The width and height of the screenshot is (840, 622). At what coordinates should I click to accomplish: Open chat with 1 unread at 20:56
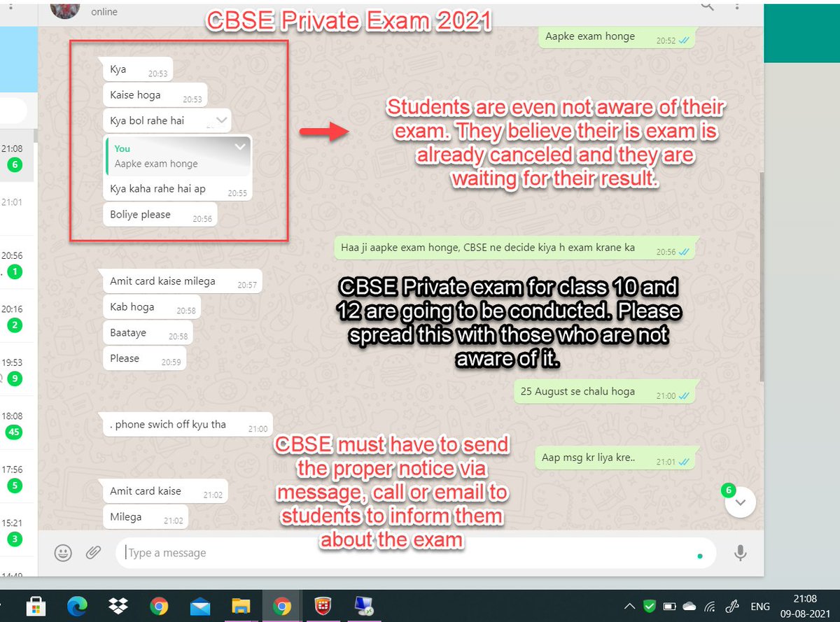click(x=17, y=264)
